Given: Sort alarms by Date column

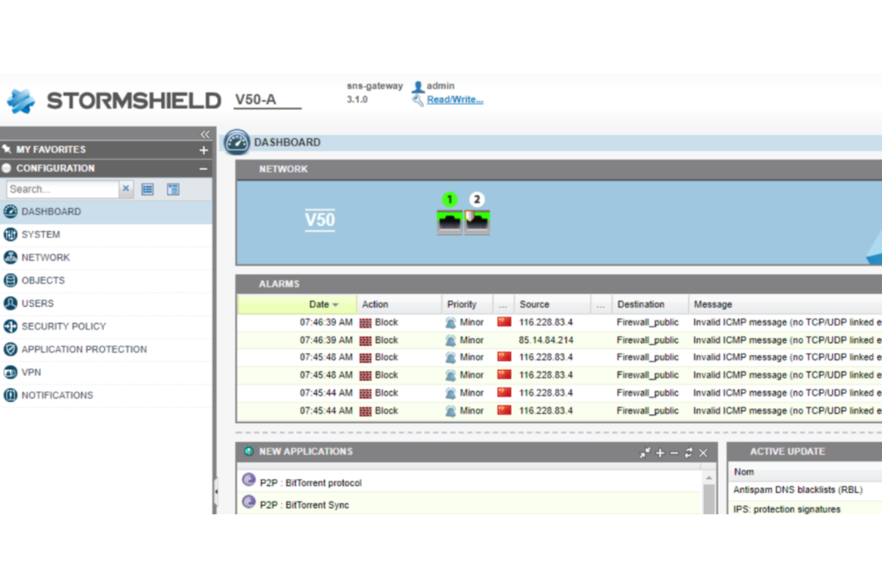Looking at the screenshot, I should click(297, 304).
